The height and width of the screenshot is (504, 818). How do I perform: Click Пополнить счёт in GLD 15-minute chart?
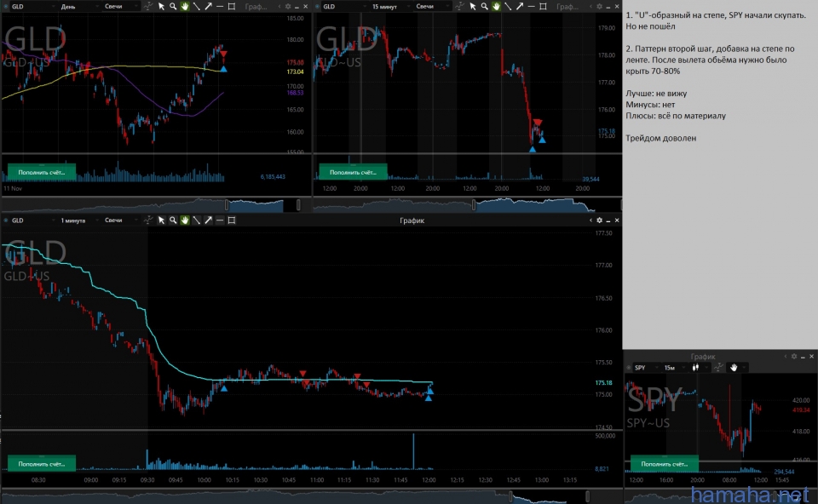pyautogui.click(x=353, y=172)
